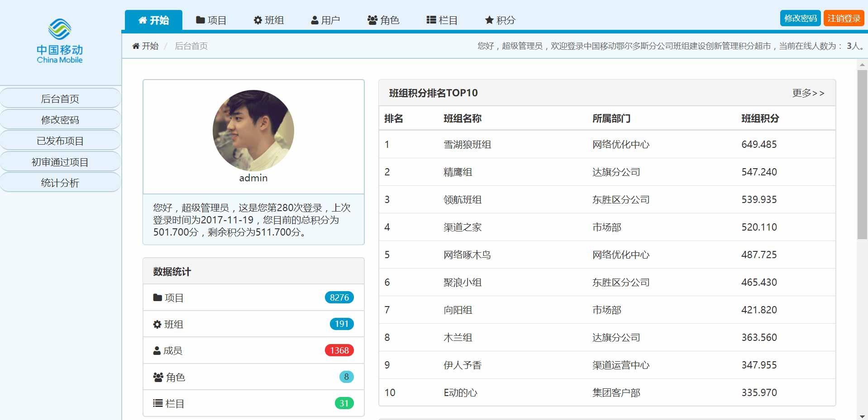868x420 pixels.
Task: Go to 初审通过项目 in the sidebar
Action: [60, 162]
